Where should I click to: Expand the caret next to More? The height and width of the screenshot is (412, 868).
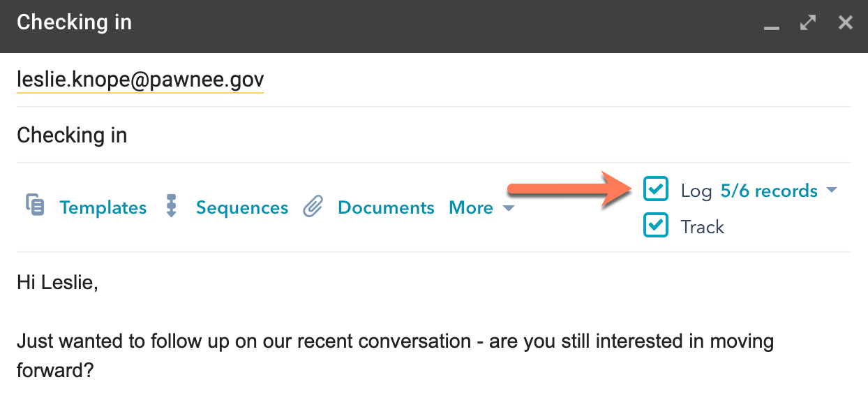click(509, 209)
